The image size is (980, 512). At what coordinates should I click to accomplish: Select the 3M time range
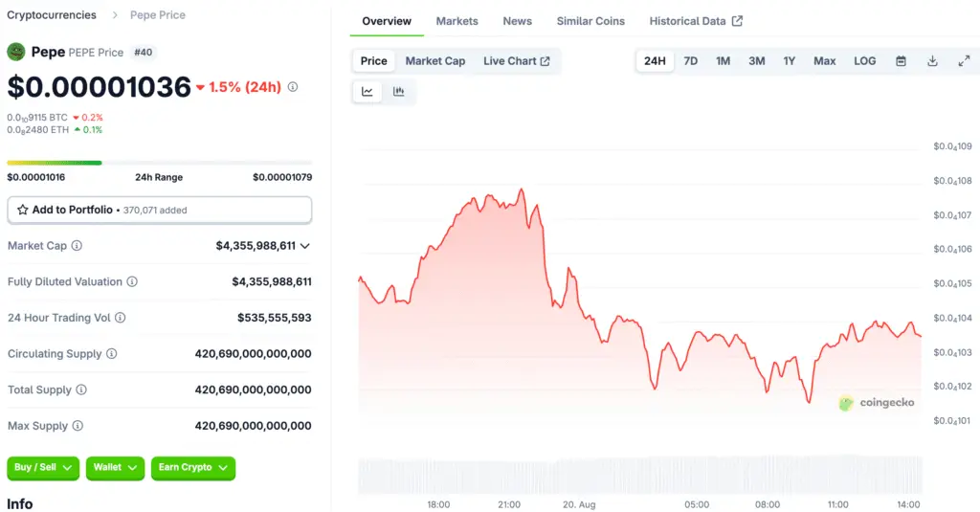tap(757, 61)
